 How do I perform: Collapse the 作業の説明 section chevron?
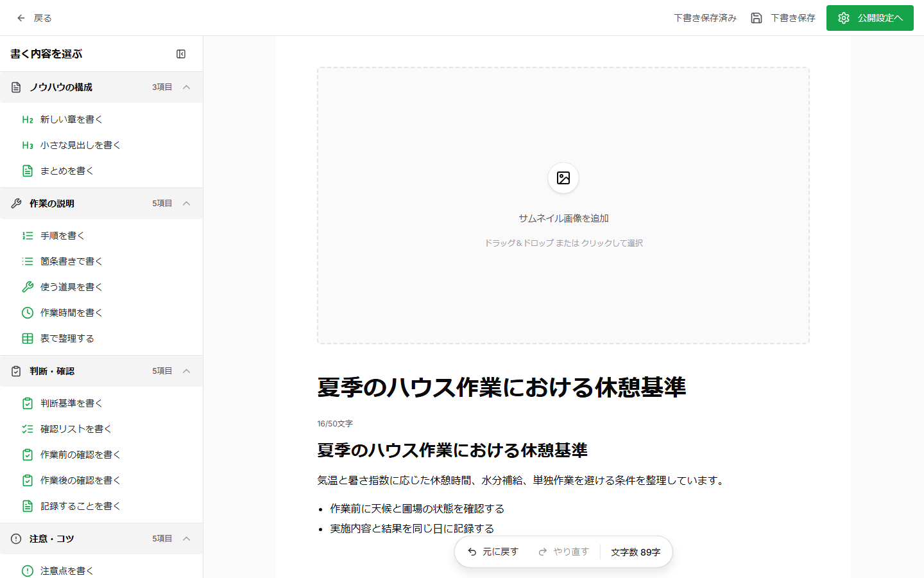(187, 204)
